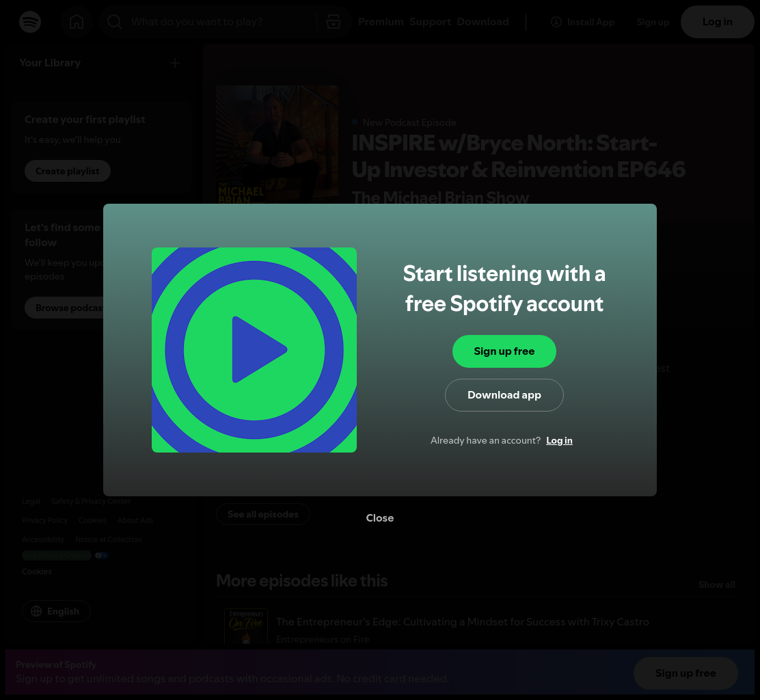The width and height of the screenshot is (760, 700).
Task: Open the Support link
Action: point(430,22)
